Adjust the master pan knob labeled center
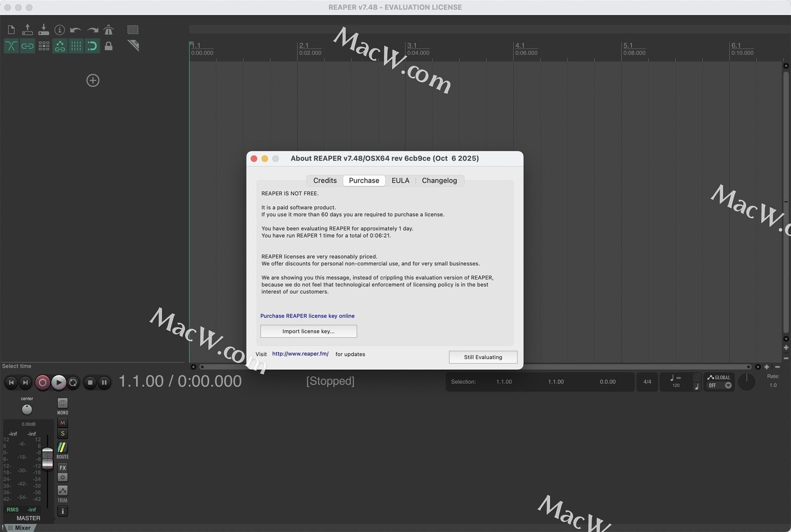Screen dimensions: 791x532 click(x=27, y=409)
